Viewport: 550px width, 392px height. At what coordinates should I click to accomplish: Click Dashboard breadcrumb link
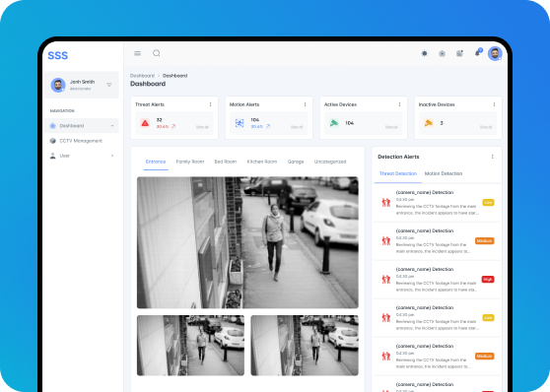(x=142, y=76)
